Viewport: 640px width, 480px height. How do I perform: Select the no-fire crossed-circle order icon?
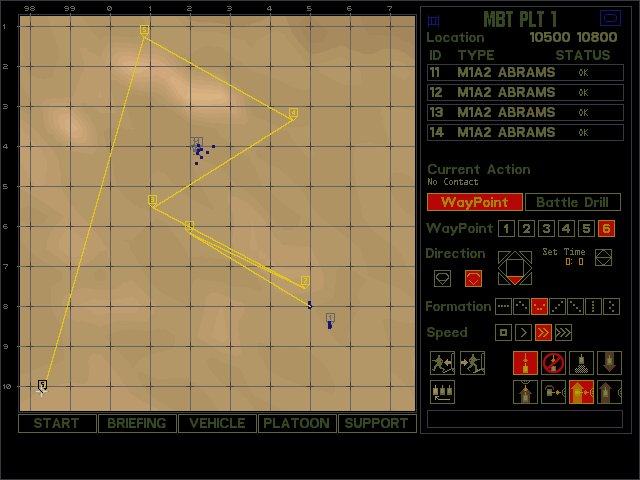pyautogui.click(x=553, y=363)
